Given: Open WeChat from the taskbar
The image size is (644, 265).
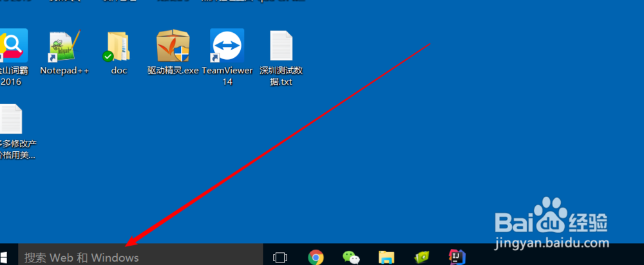Looking at the screenshot, I should (351, 258).
